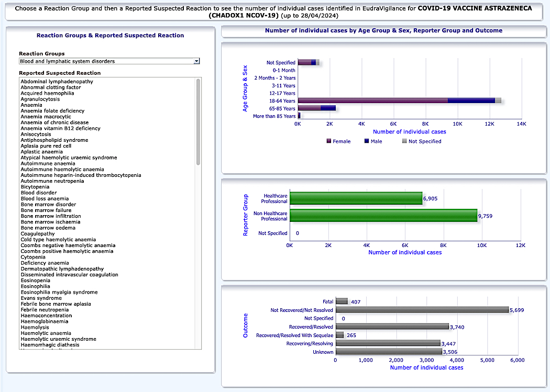Viewport: 550px width, 392px height.
Task: Select 'Bone marrow disorder' entry
Action: point(48,205)
